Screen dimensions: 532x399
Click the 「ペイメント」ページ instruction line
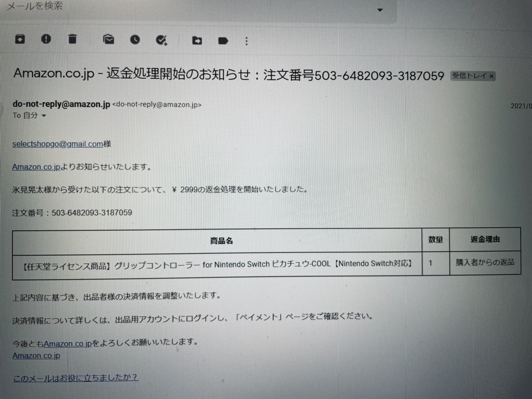(193, 318)
